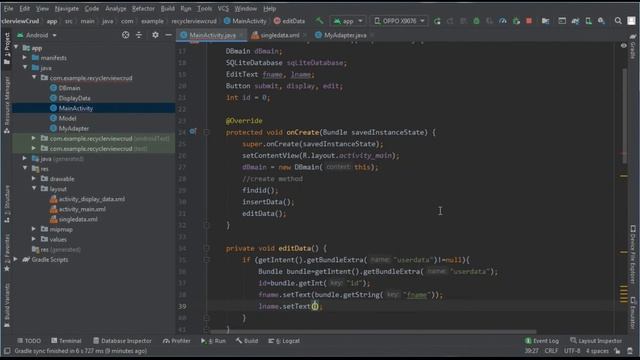Screen dimensions: 640x360
Task: Open the Navigate menu
Action: coord(67,8)
